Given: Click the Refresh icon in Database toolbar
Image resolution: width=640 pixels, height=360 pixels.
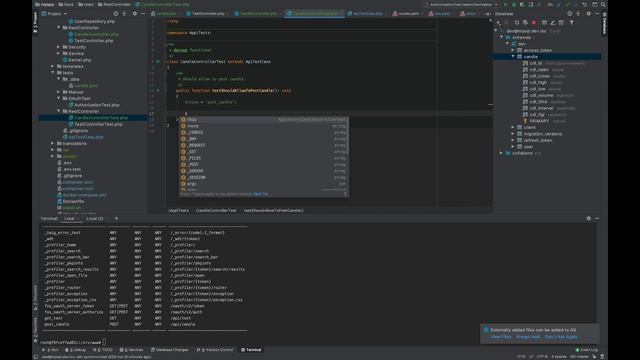Looking at the screenshot, I should pos(517,22).
